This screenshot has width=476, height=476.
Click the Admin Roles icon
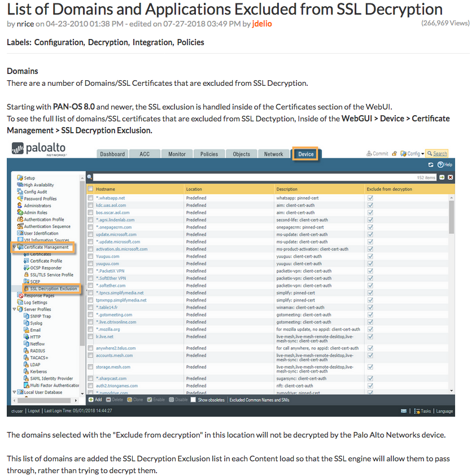click(x=20, y=212)
